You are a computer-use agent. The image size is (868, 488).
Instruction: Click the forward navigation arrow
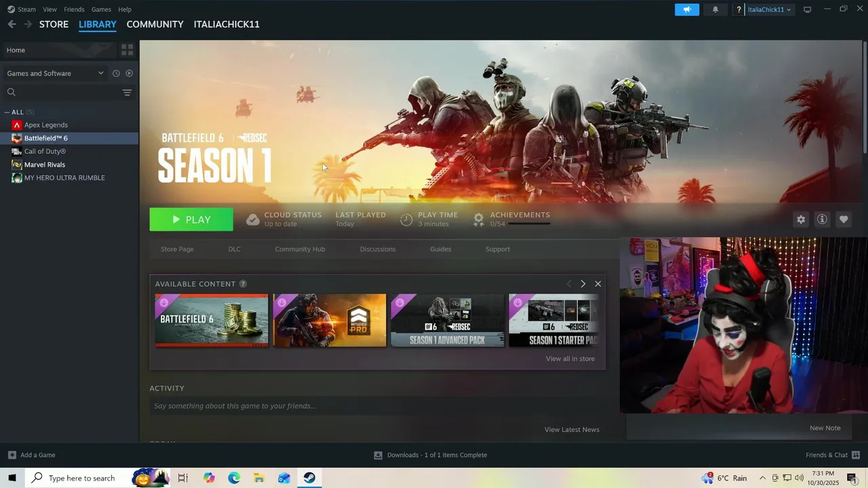pos(28,24)
